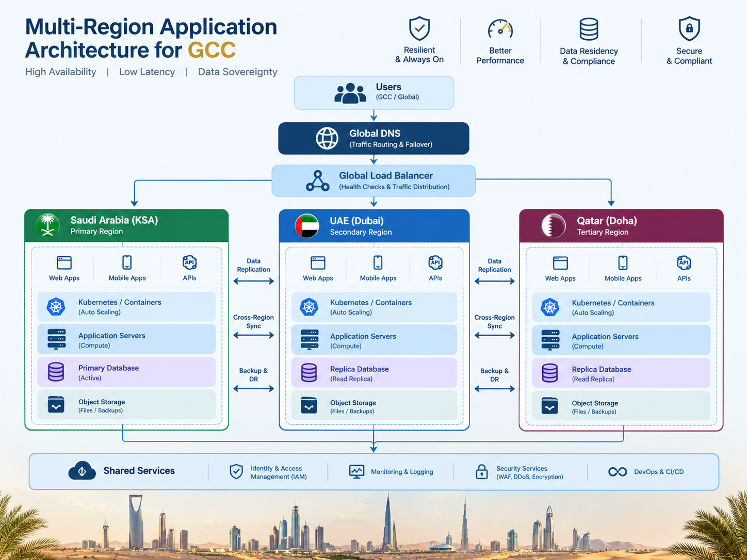
Task: Click "Replica Database" text in Qatar region
Action: (602, 370)
